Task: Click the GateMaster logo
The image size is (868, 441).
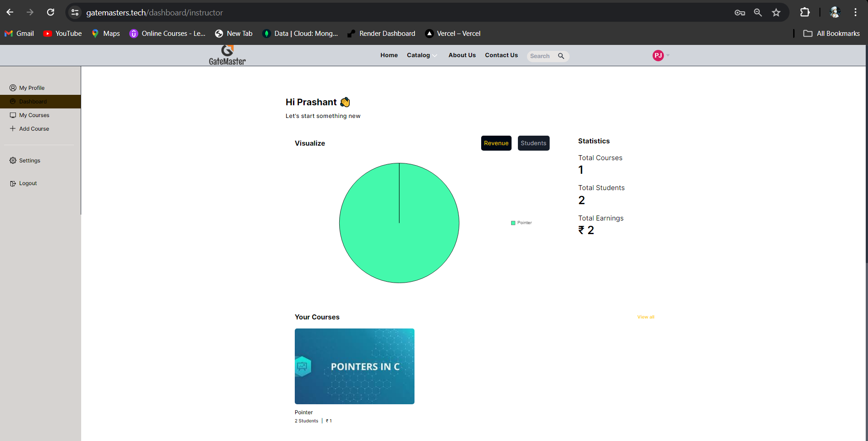Action: point(227,54)
